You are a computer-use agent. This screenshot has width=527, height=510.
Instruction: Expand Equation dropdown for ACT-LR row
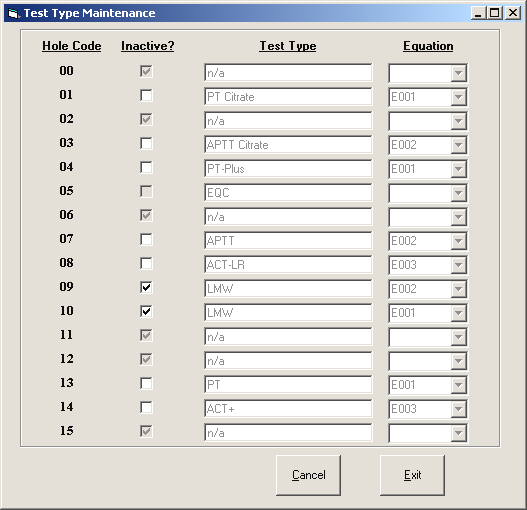point(458,265)
